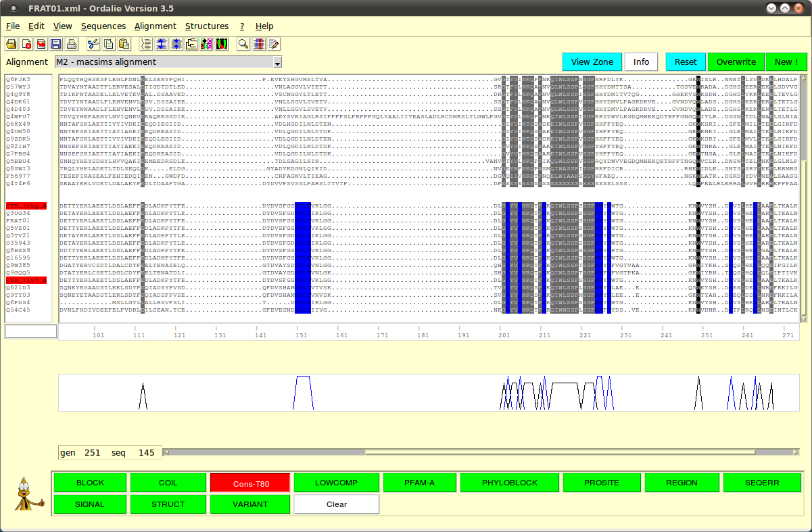Click the phylogenetic tree icon
This screenshot has height=532, width=812.
pyautogui.click(x=191, y=44)
